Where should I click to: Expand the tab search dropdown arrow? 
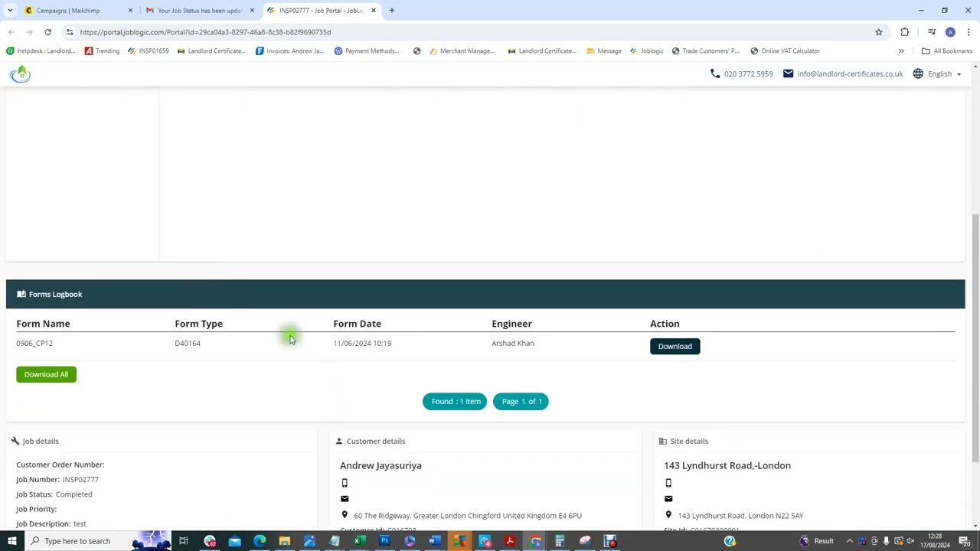pyautogui.click(x=11, y=10)
